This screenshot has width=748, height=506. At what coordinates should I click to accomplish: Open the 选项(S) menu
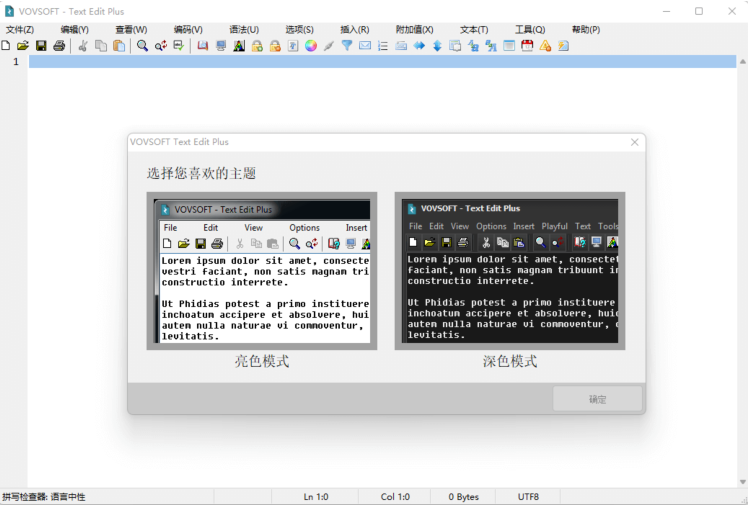(300, 30)
